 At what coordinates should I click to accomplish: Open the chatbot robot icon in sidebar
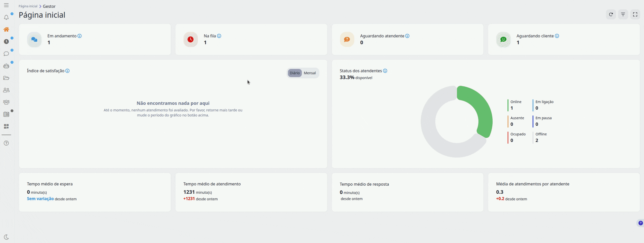pos(6,66)
